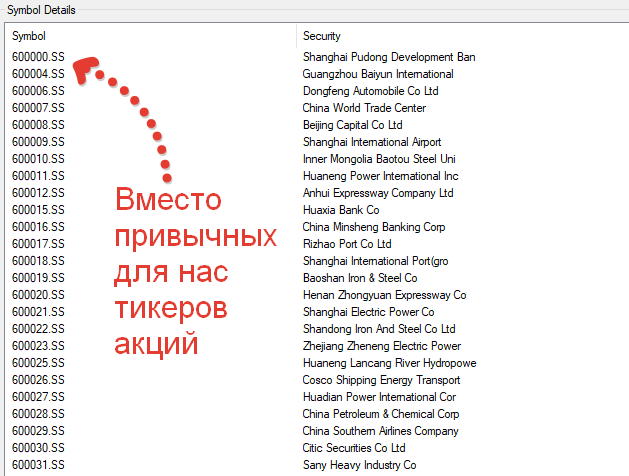The width and height of the screenshot is (629, 476).
Task: Select symbol 600004.SS in the list
Action: point(38,74)
